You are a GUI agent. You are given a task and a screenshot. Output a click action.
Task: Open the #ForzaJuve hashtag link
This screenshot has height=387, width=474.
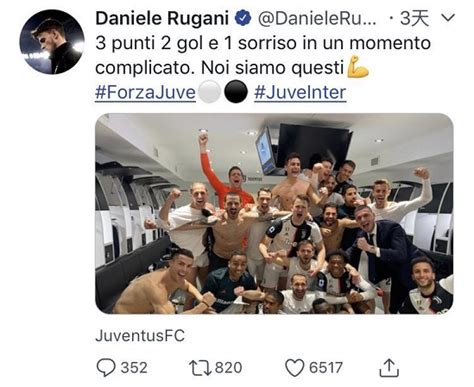[x=145, y=92]
